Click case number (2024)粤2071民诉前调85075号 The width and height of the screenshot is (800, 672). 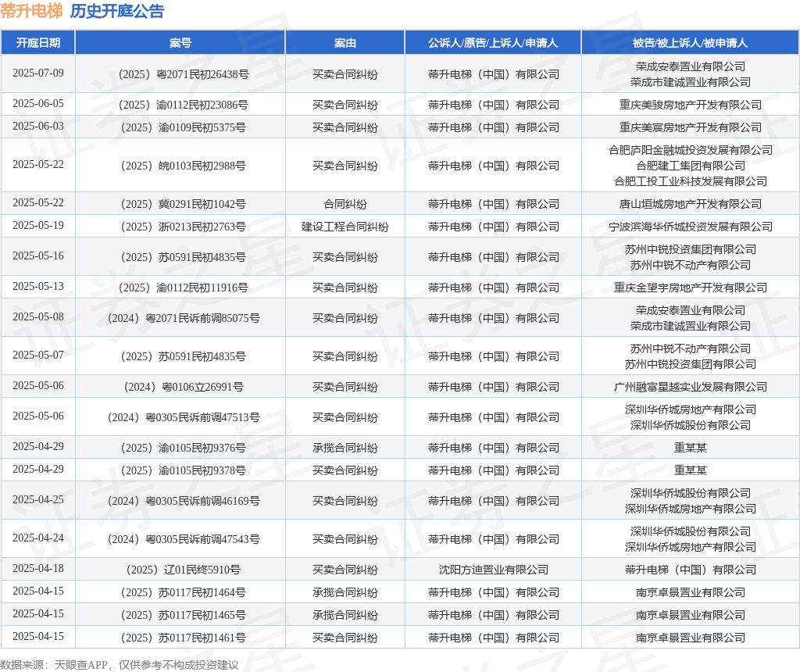(x=183, y=318)
